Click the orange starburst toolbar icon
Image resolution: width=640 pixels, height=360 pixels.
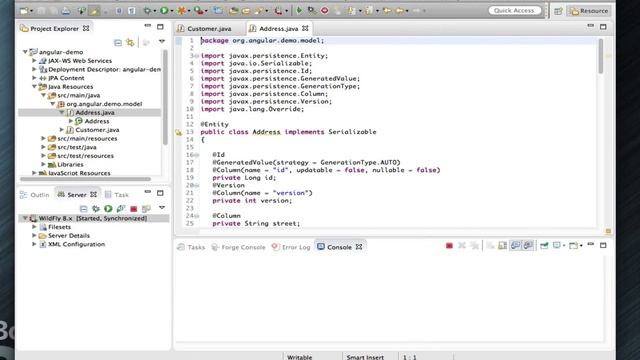182,11
